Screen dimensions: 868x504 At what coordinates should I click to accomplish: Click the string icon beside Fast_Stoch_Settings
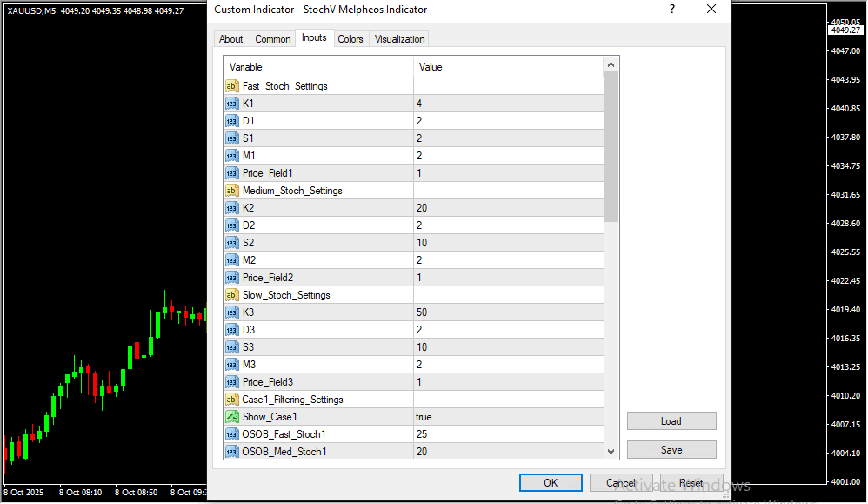pyautogui.click(x=231, y=86)
